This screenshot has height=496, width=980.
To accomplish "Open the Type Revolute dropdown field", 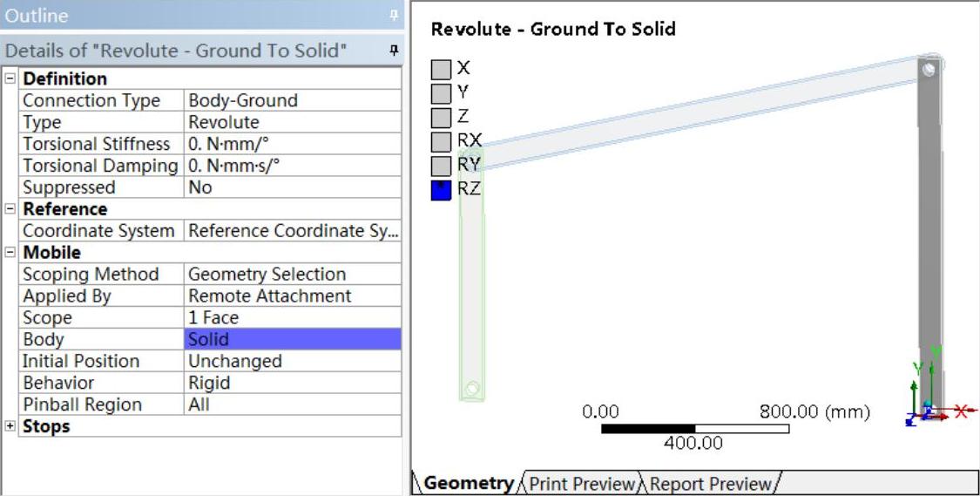I will 293,122.
